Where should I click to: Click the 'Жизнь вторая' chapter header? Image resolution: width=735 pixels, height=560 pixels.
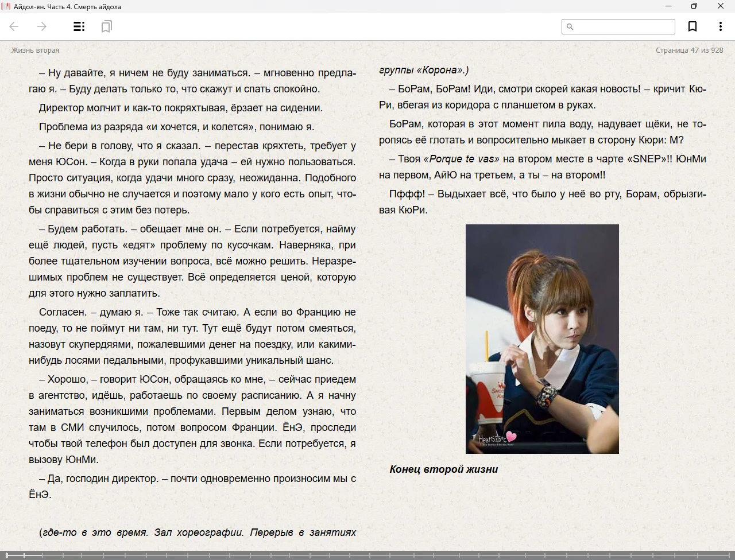coord(35,50)
